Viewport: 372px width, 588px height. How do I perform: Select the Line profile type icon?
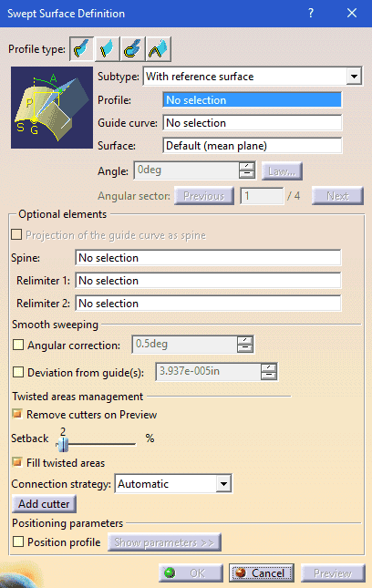click(108, 49)
